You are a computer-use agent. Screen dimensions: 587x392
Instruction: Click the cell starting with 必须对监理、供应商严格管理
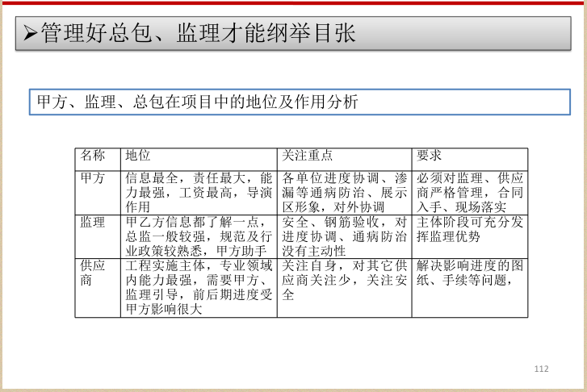coord(469,192)
